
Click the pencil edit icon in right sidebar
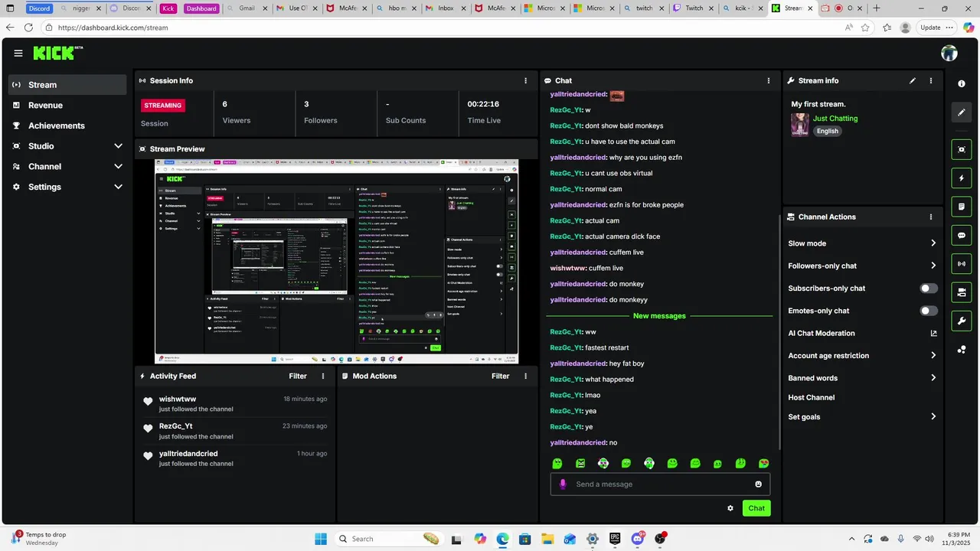[962, 112]
